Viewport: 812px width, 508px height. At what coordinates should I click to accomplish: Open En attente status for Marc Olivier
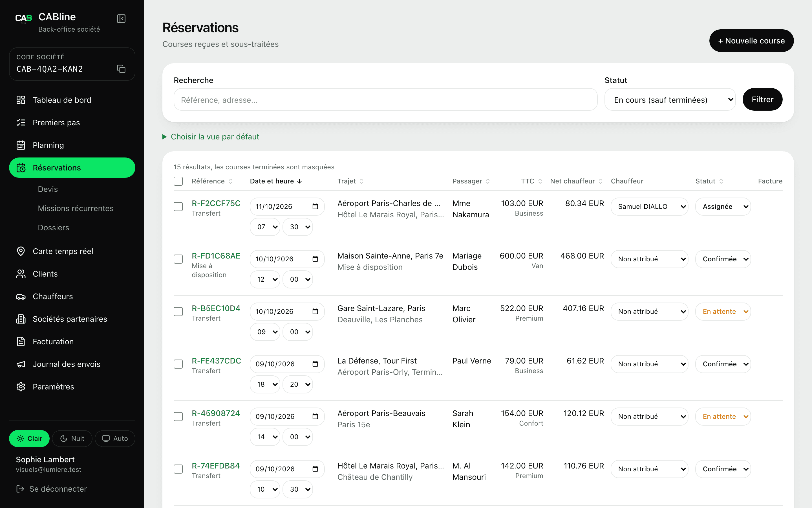pyautogui.click(x=723, y=312)
